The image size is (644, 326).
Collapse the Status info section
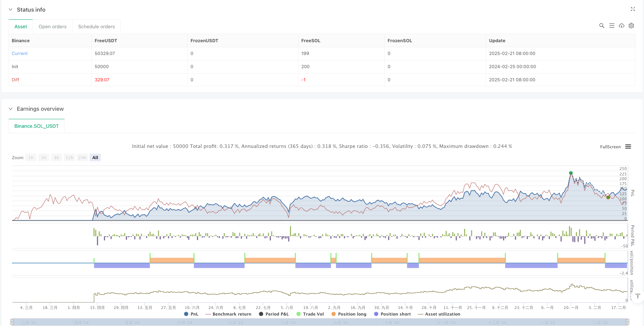11,10
